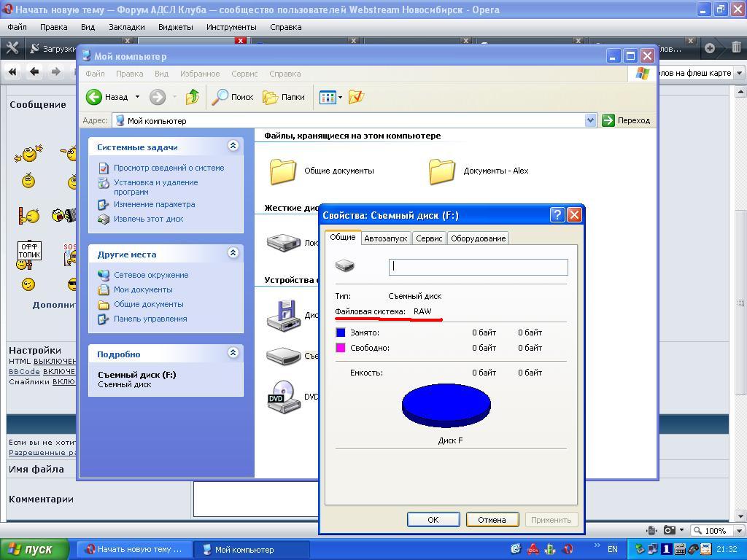
Task: Open the Общие документы folder
Action: [x=283, y=171]
